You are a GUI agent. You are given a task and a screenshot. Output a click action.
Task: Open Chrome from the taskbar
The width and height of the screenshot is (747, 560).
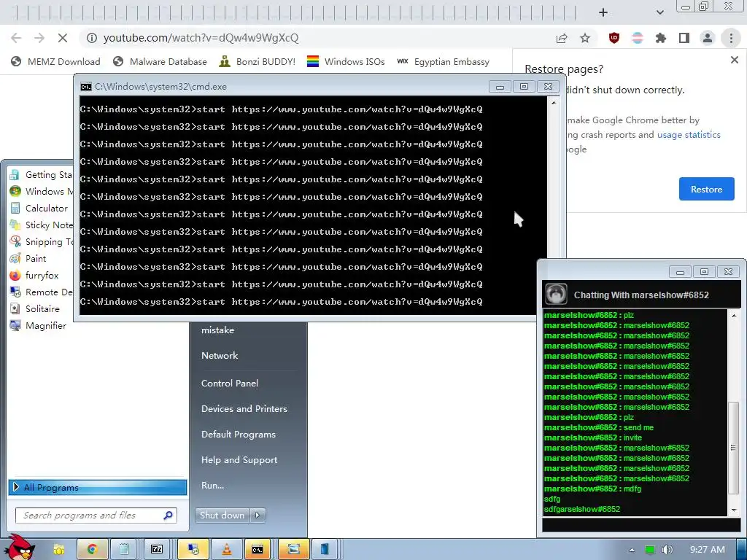point(91,550)
